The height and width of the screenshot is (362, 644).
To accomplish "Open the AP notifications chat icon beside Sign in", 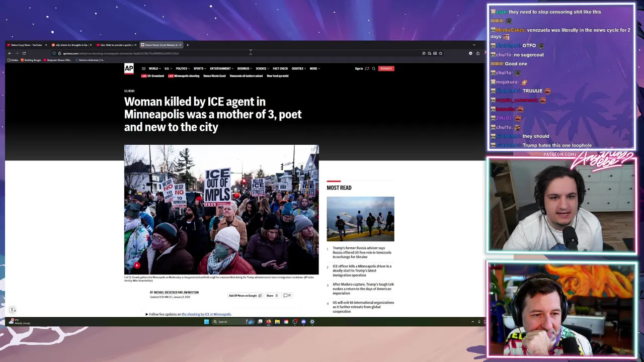I will [367, 68].
